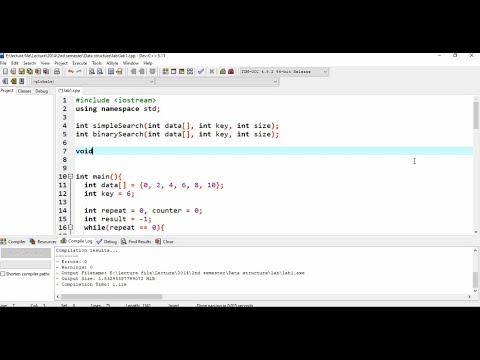The width and height of the screenshot is (480, 360).
Task: Click the editor vertical scrollbar thumb
Action: coord(476,115)
